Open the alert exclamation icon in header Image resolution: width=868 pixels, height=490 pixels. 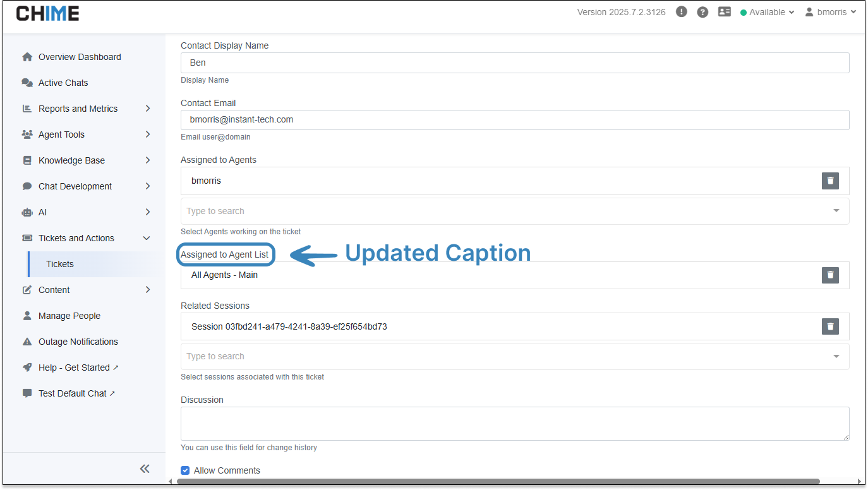(x=681, y=12)
